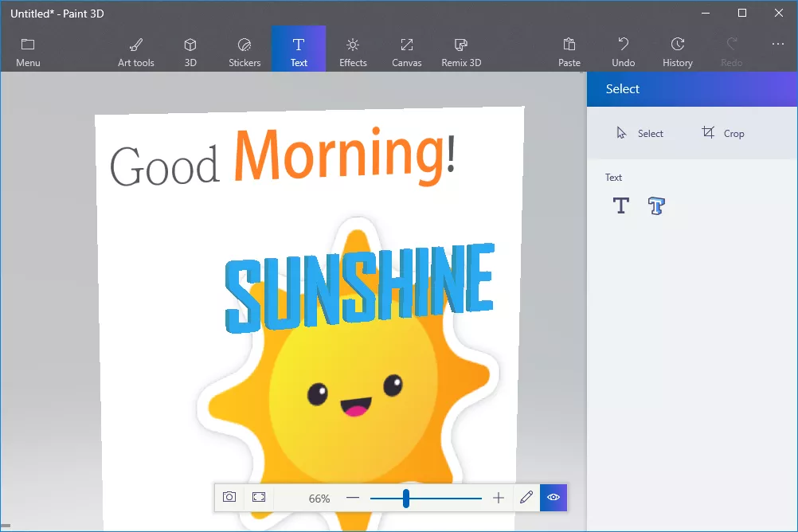Open the more options ellipsis menu
Image resolution: width=798 pixels, height=532 pixels.
click(777, 45)
